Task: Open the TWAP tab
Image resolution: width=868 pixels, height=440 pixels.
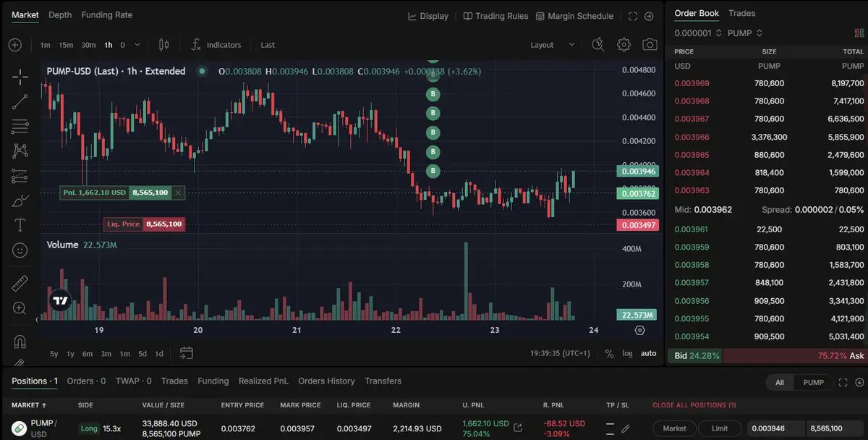Action: (x=134, y=381)
